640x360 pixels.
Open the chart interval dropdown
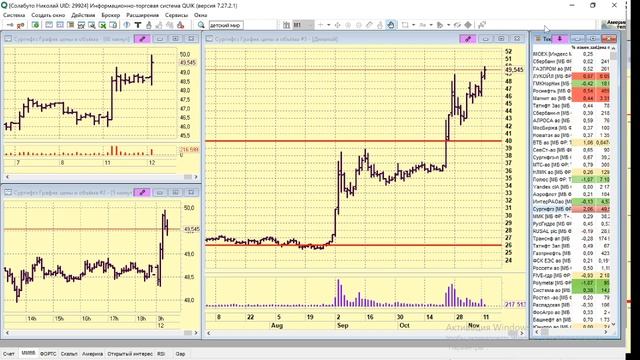click(303, 25)
